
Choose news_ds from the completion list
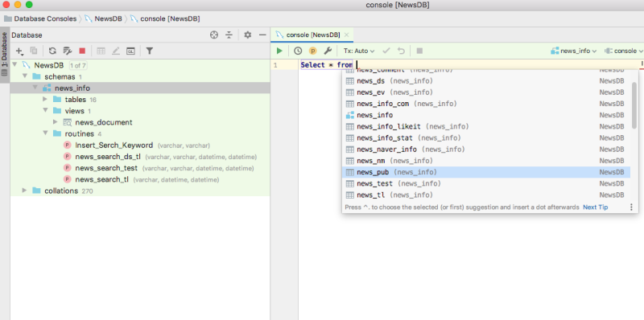point(486,81)
